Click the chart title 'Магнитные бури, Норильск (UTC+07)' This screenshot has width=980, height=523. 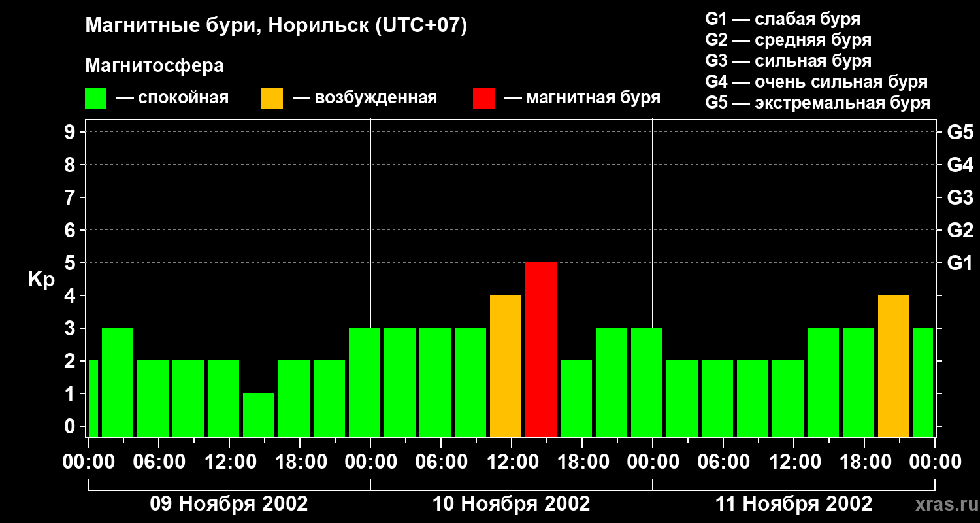point(276,27)
